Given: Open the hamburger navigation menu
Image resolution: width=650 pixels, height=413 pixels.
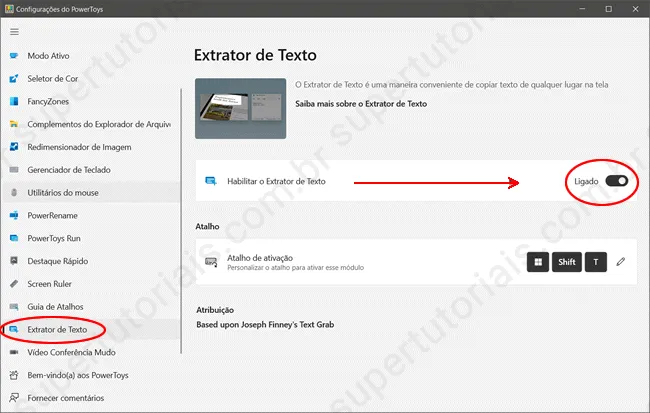Looking at the screenshot, I should point(15,32).
